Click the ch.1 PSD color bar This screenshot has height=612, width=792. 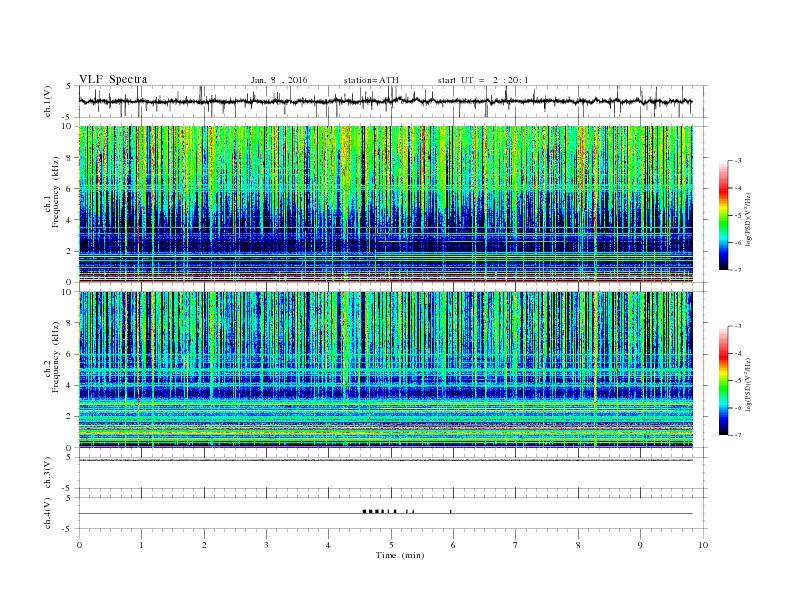point(724,215)
